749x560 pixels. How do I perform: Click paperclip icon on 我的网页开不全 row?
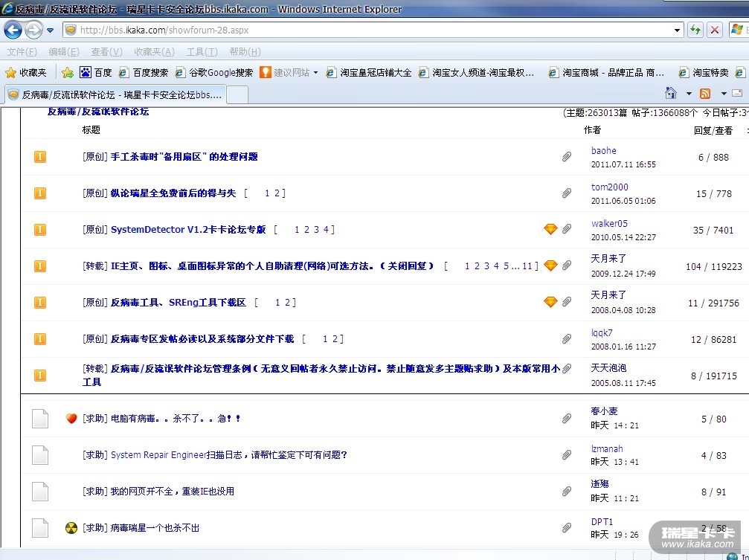pyautogui.click(x=567, y=491)
